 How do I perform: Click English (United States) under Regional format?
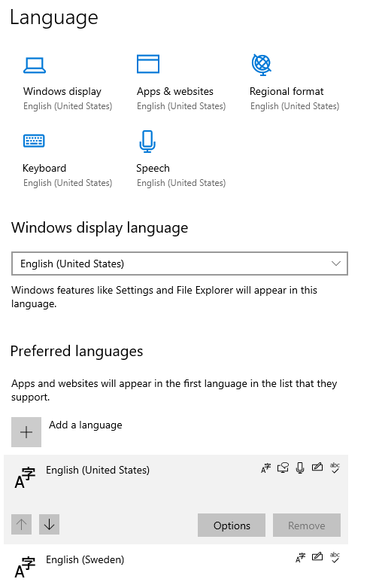pos(295,106)
